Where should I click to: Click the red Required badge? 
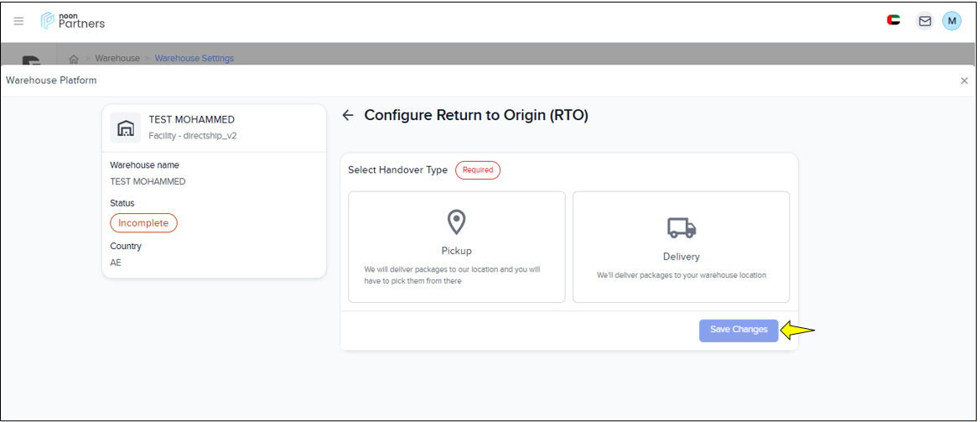[478, 170]
